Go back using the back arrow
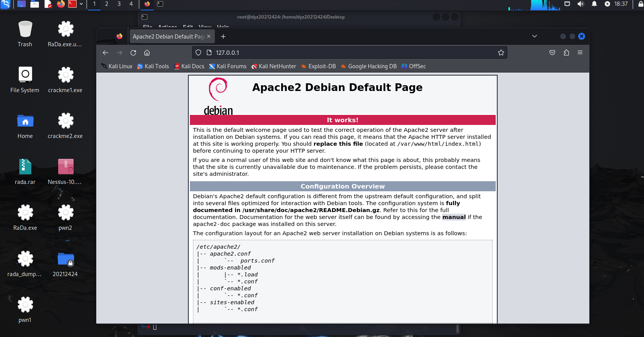The width and height of the screenshot is (644, 337). click(x=106, y=53)
